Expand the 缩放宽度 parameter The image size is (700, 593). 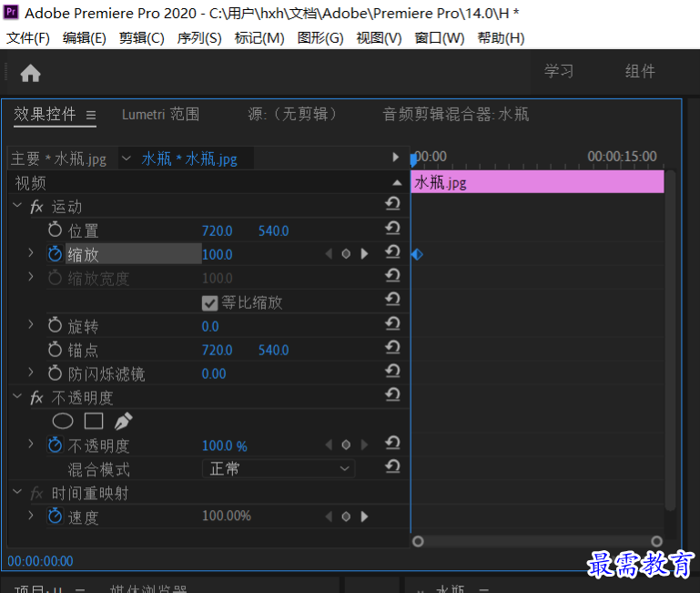pyautogui.click(x=31, y=277)
